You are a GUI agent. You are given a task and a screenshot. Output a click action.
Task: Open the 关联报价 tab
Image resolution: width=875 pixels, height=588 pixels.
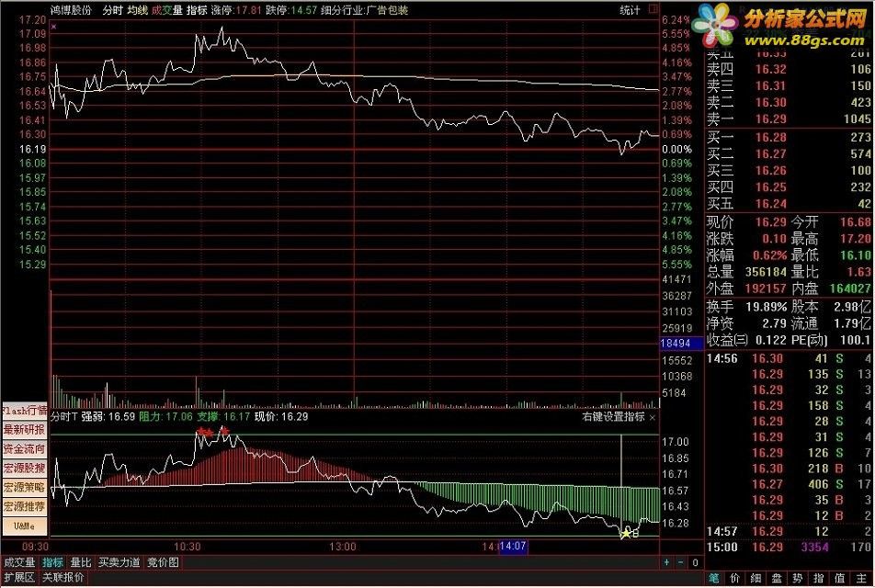[x=63, y=577]
